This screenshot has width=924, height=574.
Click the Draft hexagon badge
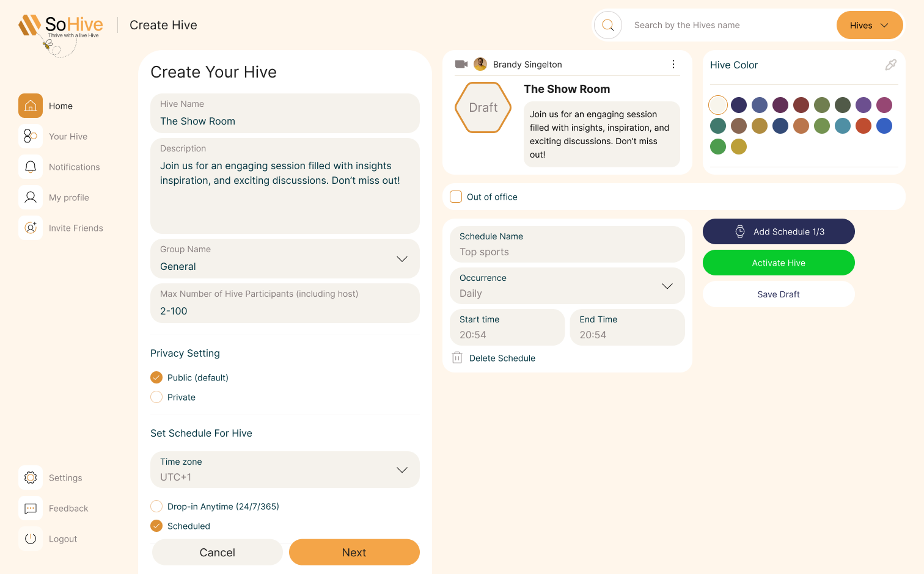(x=483, y=107)
